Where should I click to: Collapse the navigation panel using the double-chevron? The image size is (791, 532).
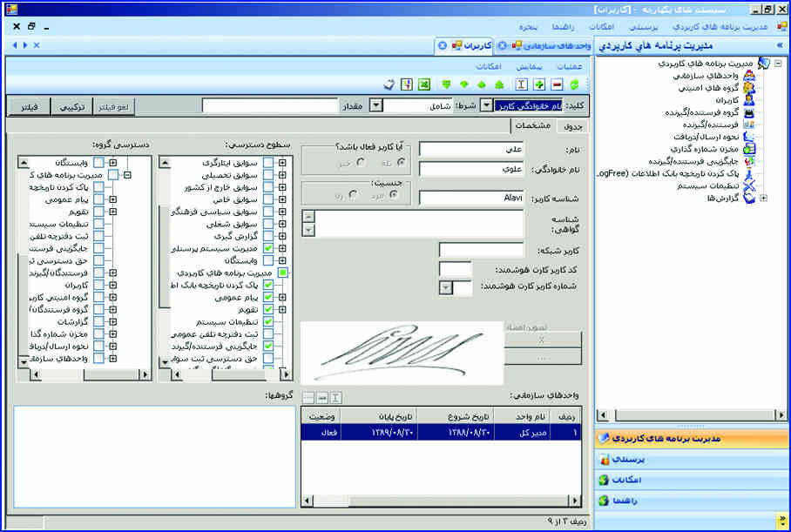point(780,45)
